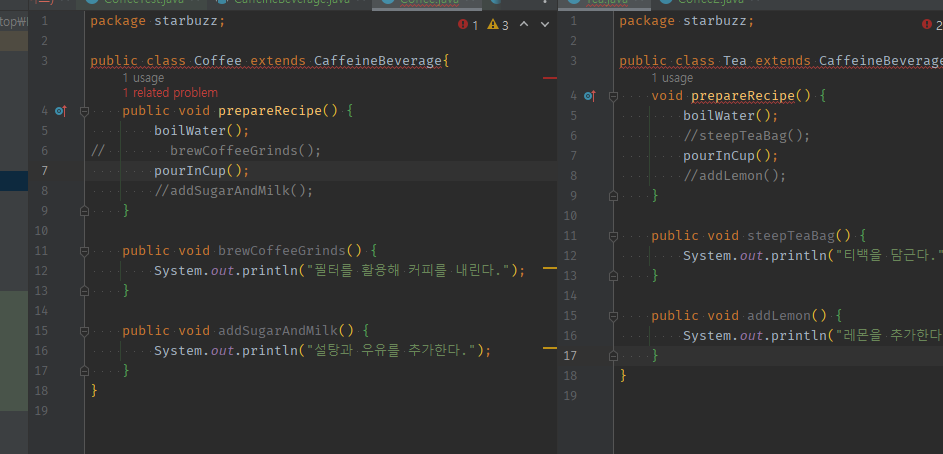943x454 pixels.
Task: Click Tea class name in class declaration
Action: pos(735,61)
